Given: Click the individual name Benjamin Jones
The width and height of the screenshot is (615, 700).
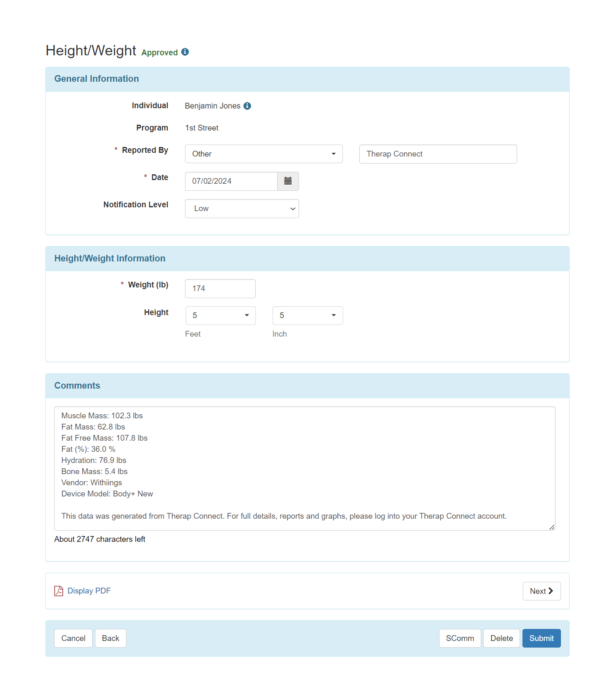Looking at the screenshot, I should pos(213,106).
